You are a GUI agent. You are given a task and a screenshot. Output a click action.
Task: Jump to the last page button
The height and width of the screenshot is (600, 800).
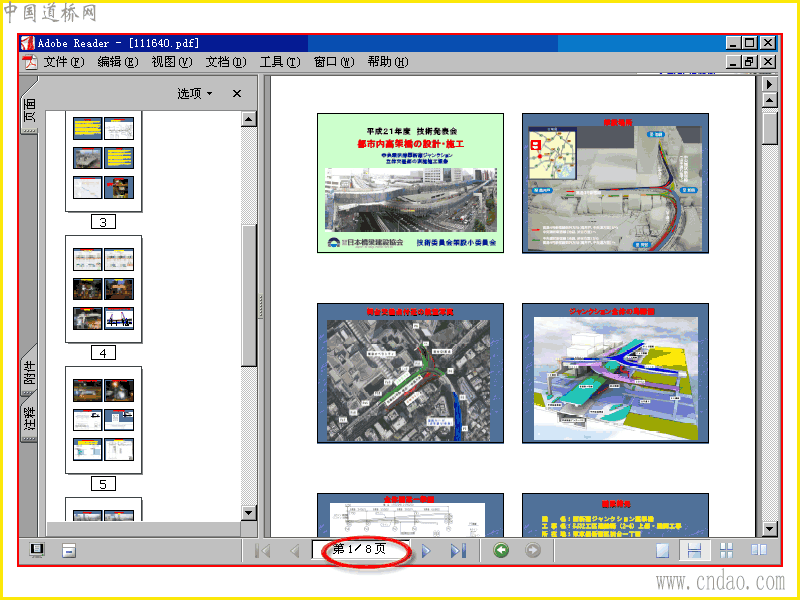pos(458,551)
